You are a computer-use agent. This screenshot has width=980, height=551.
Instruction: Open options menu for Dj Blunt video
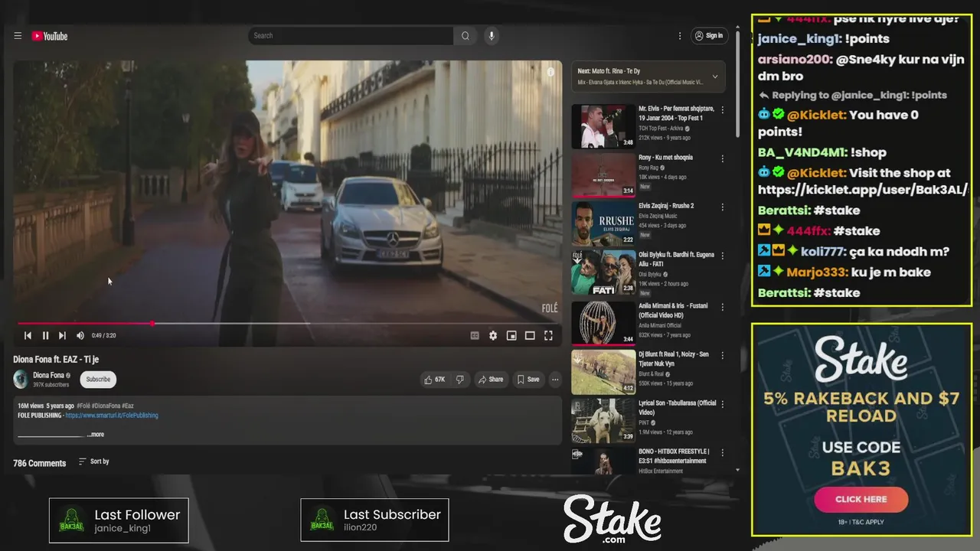[722, 355]
